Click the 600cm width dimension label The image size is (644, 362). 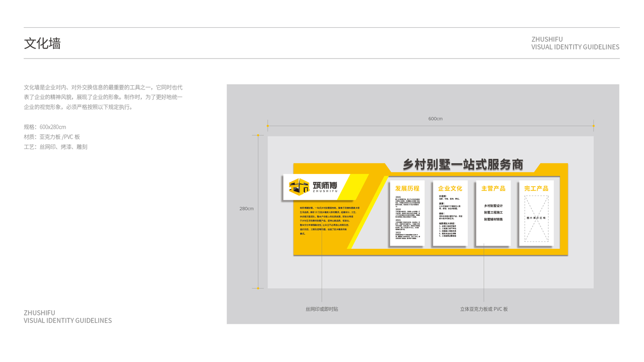tap(435, 119)
